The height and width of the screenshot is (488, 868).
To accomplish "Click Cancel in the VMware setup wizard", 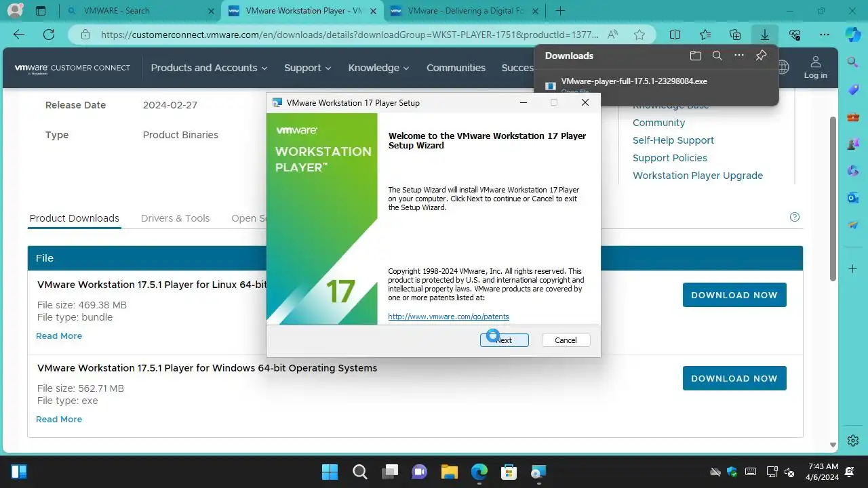I will click(x=566, y=340).
